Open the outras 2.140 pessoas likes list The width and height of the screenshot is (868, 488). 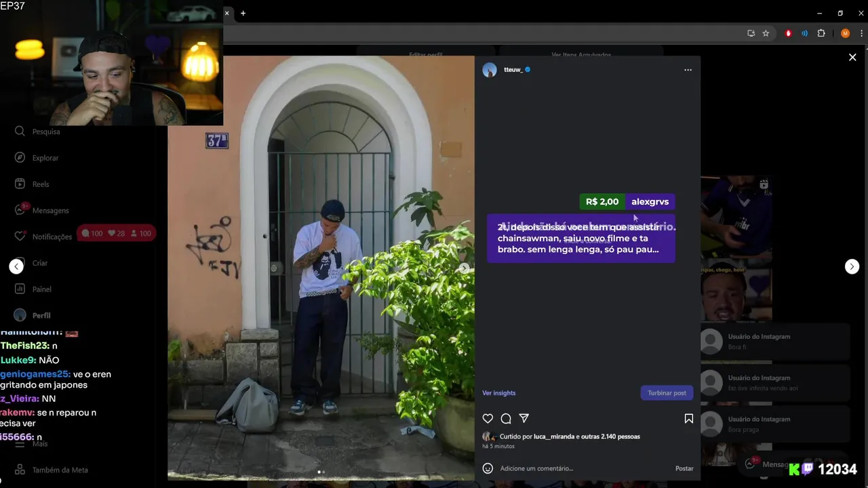[610, 436]
